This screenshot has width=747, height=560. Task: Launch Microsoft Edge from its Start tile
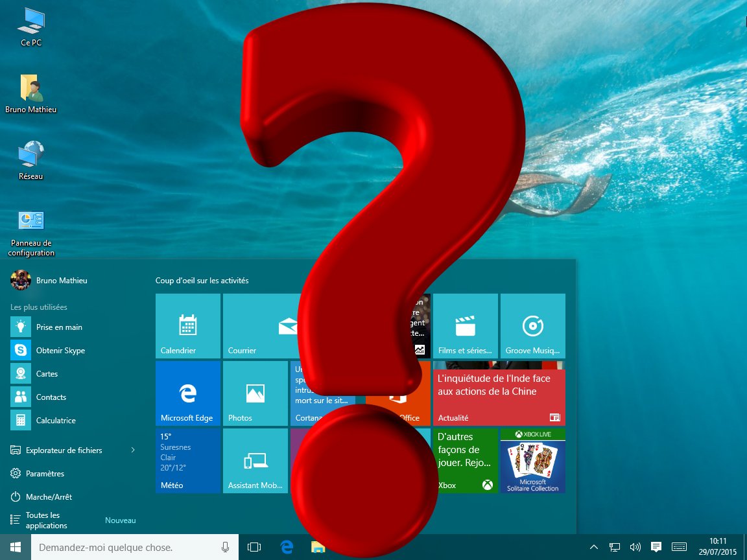[x=187, y=393]
